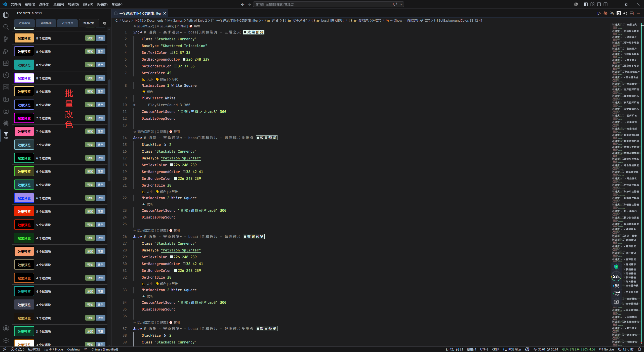Open the 终端(T) menu
This screenshot has width=644, height=352.
pos(102,4)
